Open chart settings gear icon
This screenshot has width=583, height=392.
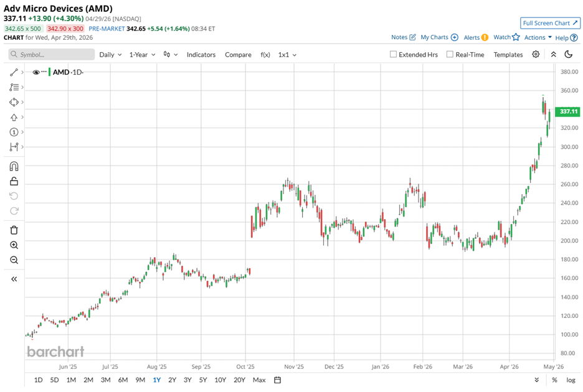point(536,55)
